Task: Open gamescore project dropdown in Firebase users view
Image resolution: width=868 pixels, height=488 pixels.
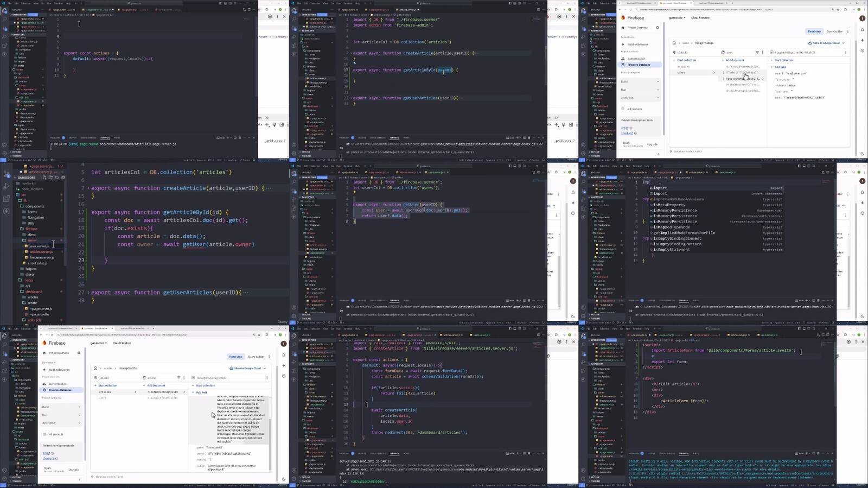Action: pyautogui.click(x=677, y=18)
